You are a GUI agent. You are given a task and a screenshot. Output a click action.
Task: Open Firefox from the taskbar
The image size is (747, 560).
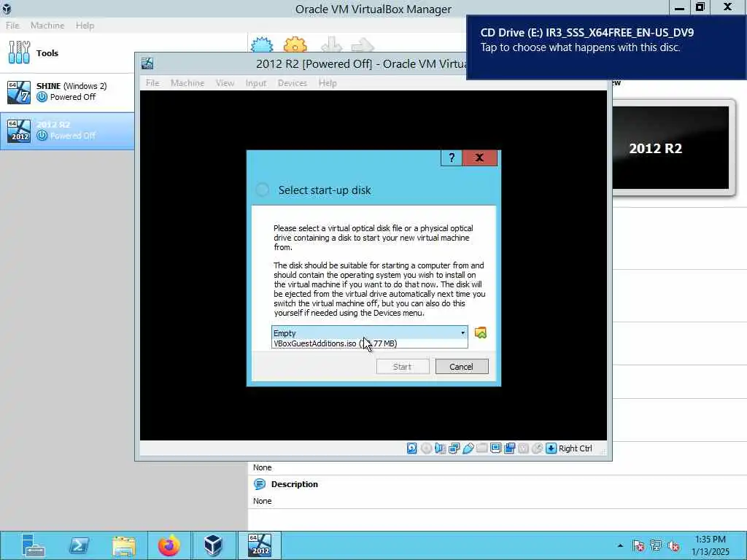click(x=169, y=545)
